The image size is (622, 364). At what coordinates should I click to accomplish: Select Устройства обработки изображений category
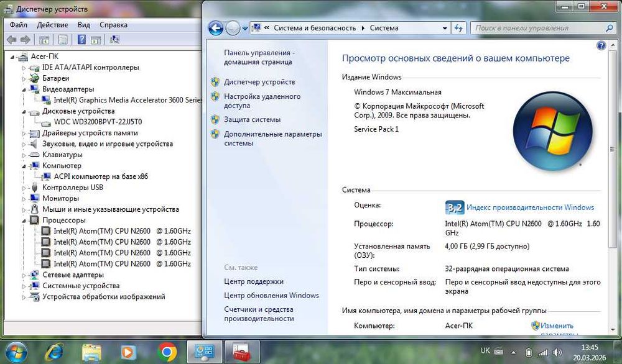click(103, 297)
